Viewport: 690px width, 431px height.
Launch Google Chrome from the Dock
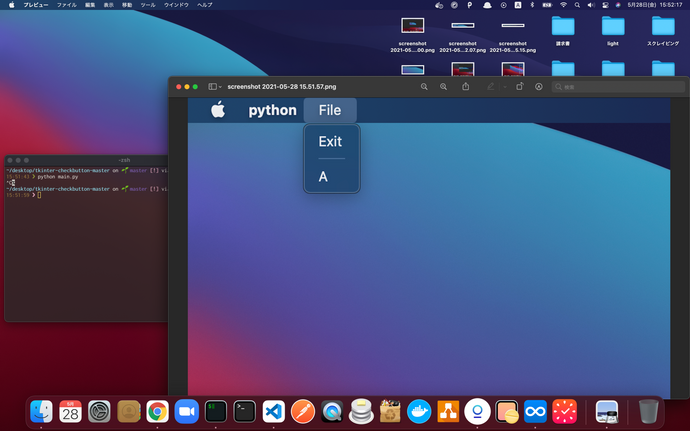pyautogui.click(x=158, y=412)
